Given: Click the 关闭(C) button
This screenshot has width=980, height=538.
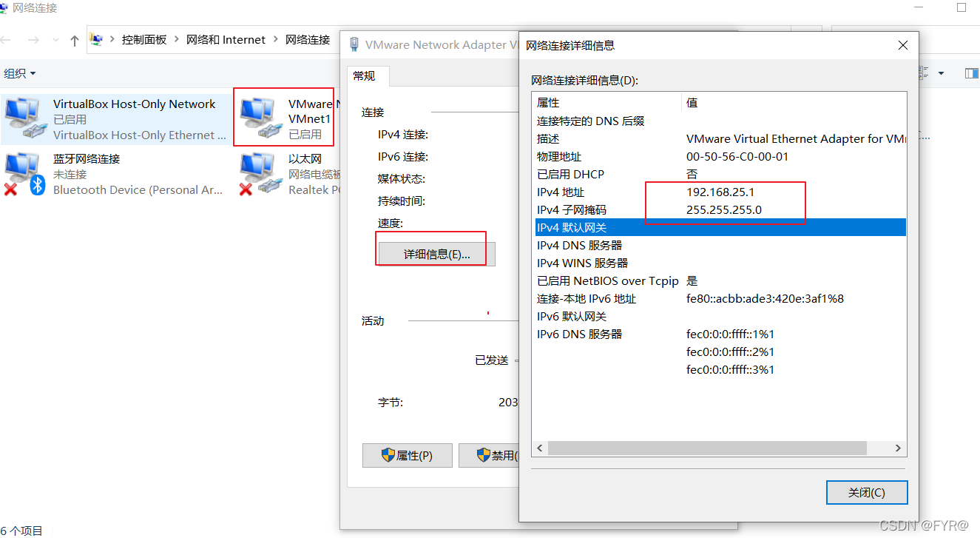Looking at the screenshot, I should click(866, 492).
